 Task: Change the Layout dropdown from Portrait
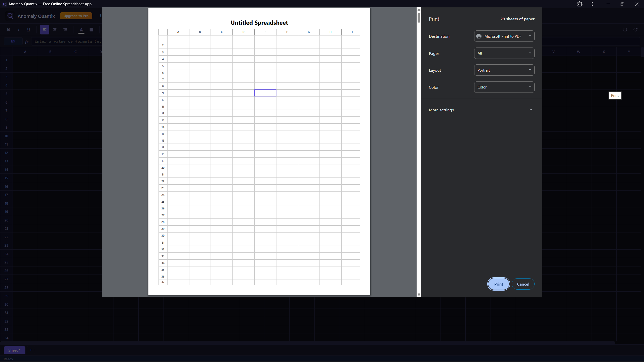click(x=504, y=70)
